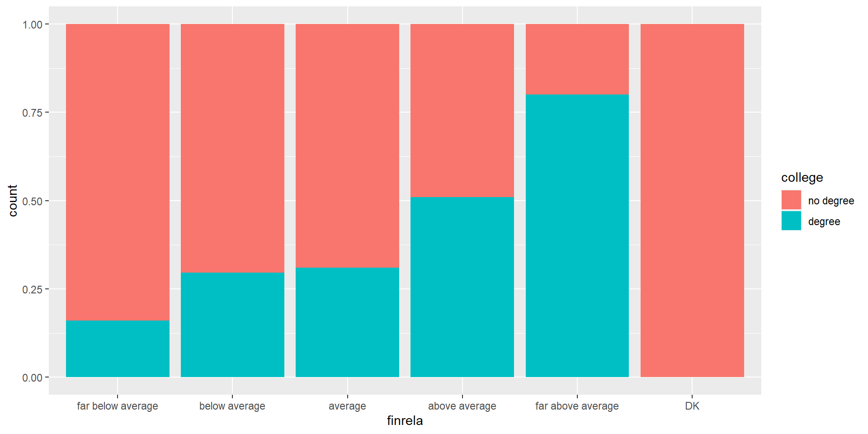Click the teal segment of the below average bar
The width and height of the screenshot is (868, 434).
pos(232,325)
